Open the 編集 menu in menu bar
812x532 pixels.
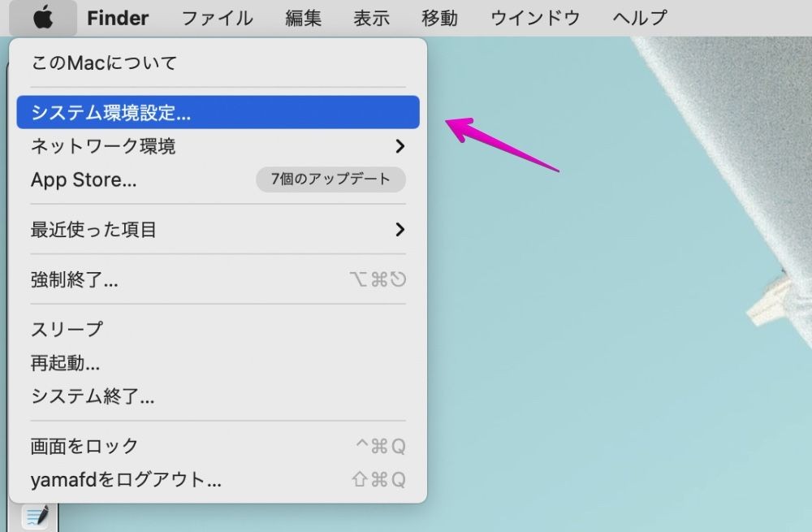304,18
